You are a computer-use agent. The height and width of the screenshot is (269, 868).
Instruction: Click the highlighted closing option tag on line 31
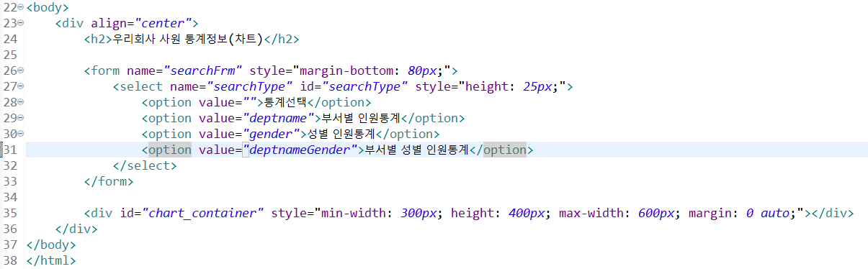(505, 150)
